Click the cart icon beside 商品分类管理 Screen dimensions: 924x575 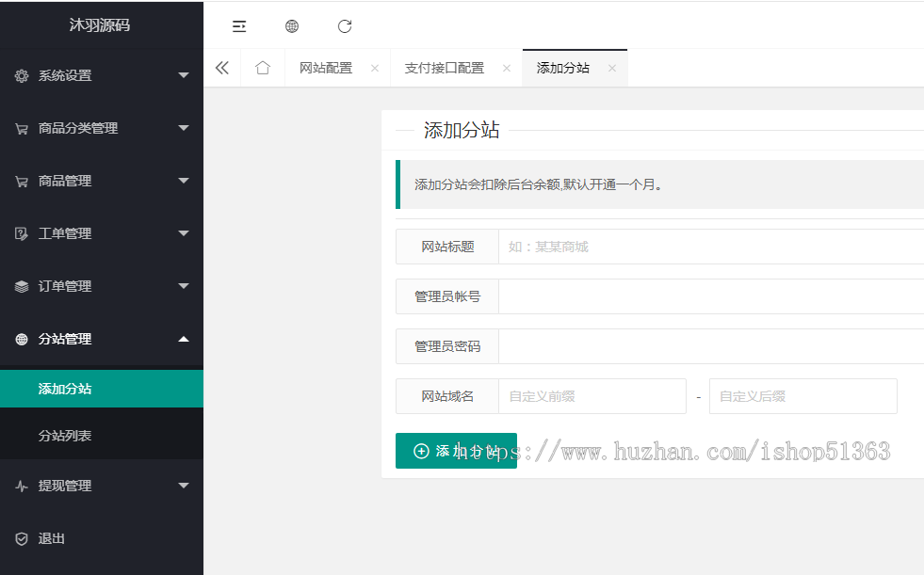(22, 128)
